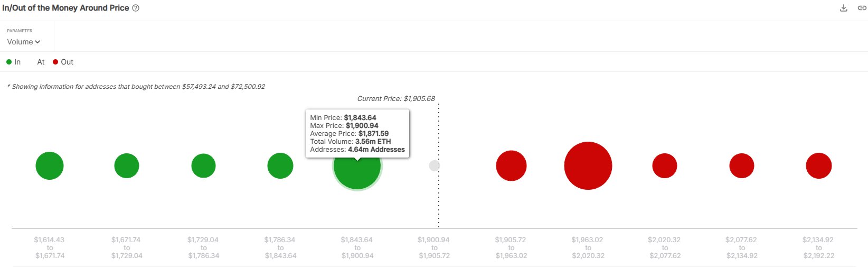The height and width of the screenshot is (267, 868).
Task: Click red bubble for $2,134.92 to $2,192.22
Action: coord(819,165)
